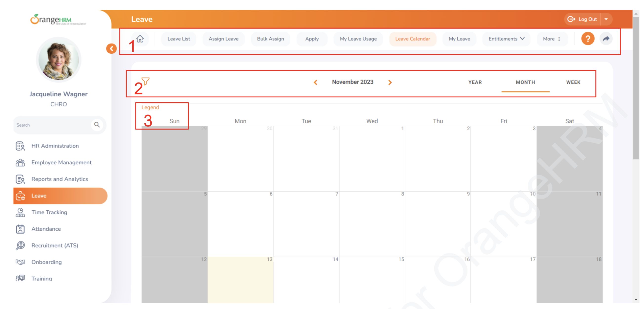Click the HR Administration sidebar icon
The image size is (644, 309).
(20, 146)
